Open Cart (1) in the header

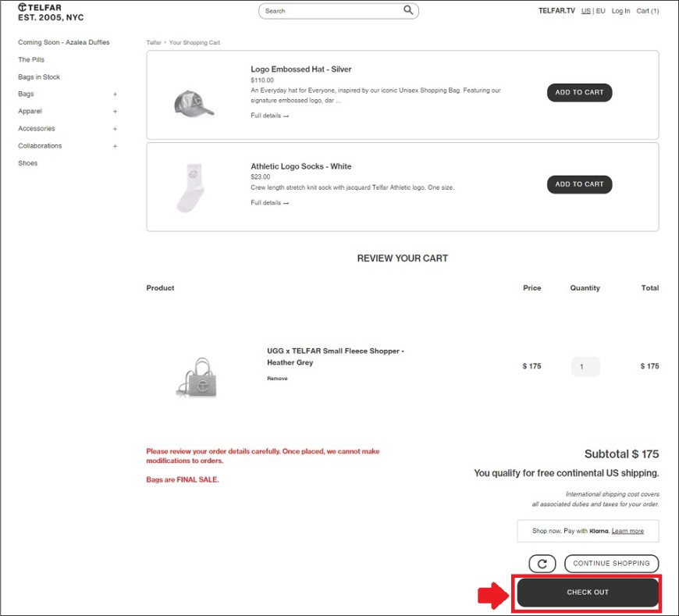coord(647,11)
